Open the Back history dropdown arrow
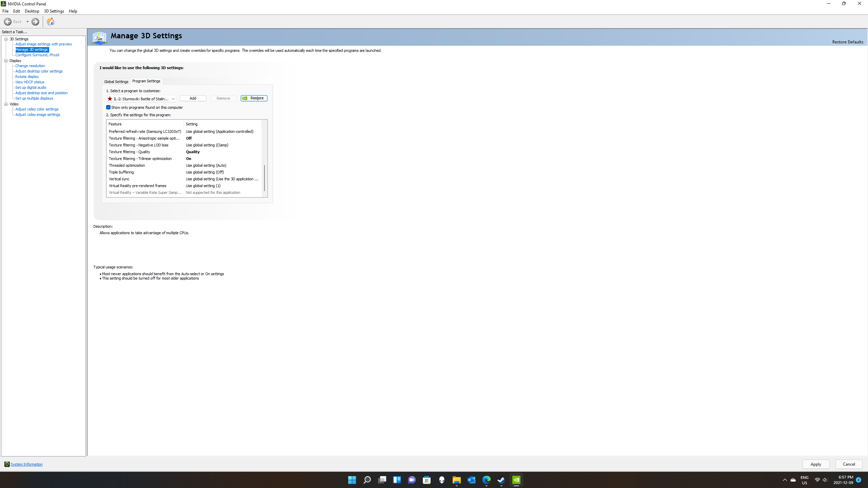The width and height of the screenshot is (868, 488). (27, 22)
